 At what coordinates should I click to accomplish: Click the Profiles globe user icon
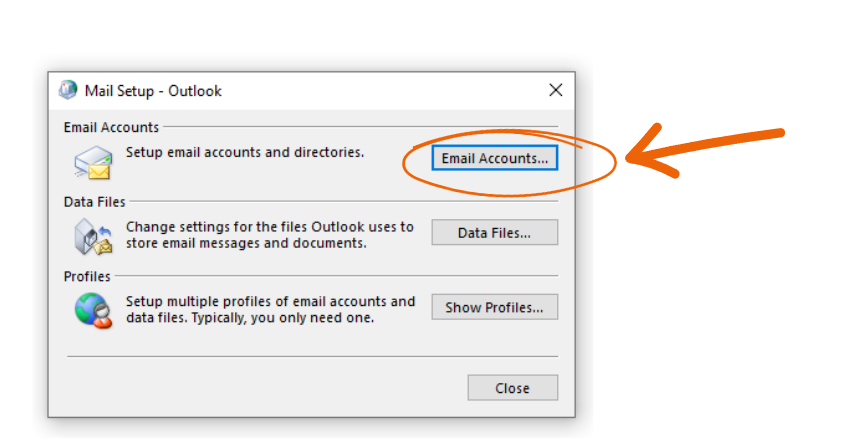coord(93,310)
